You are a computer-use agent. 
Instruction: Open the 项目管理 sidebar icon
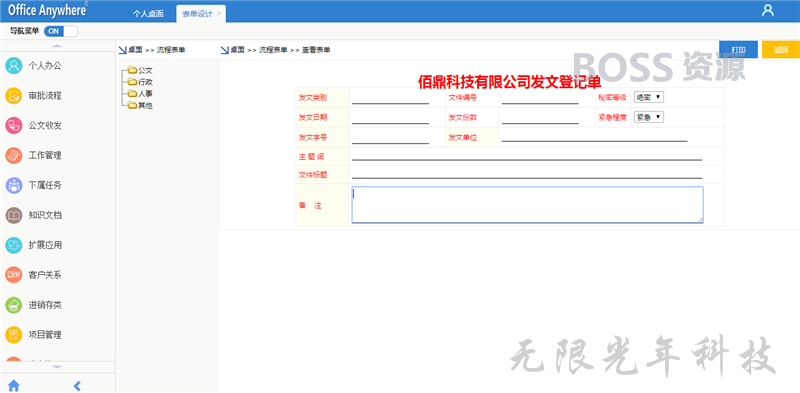pyautogui.click(x=14, y=335)
